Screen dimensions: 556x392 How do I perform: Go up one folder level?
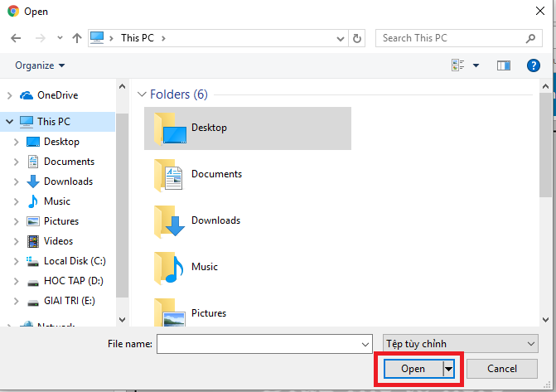(77, 38)
